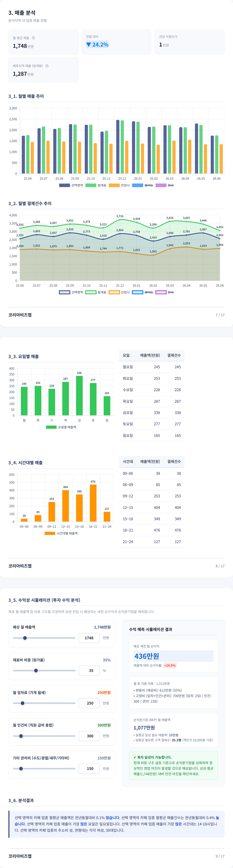The height and width of the screenshot is (868, 233).
Task: Click the 예상 월 매출액 input showing 1748
Action: tap(89, 638)
